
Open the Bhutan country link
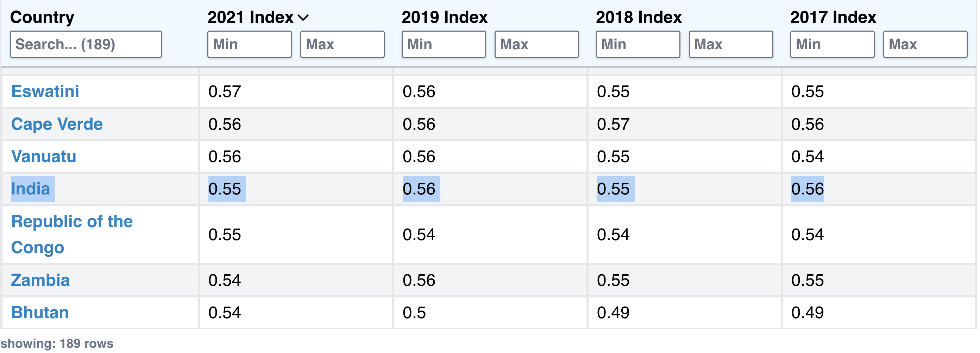40,312
